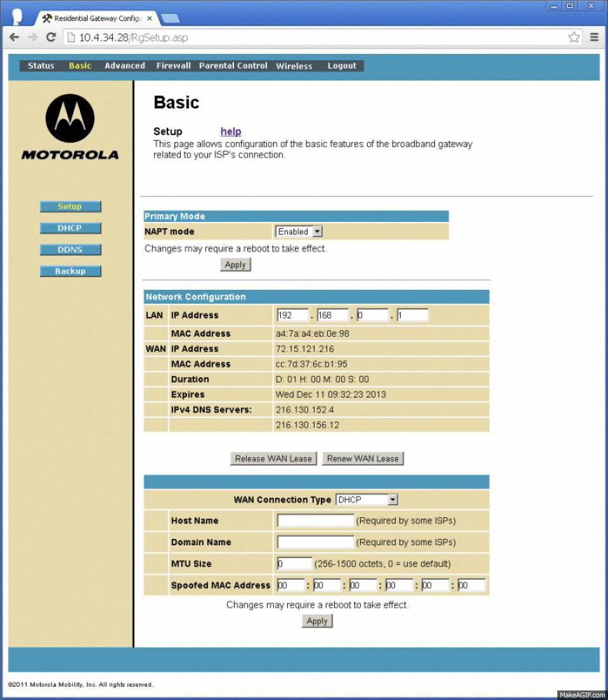
Task: Click the browser reload icon
Action: (x=51, y=37)
